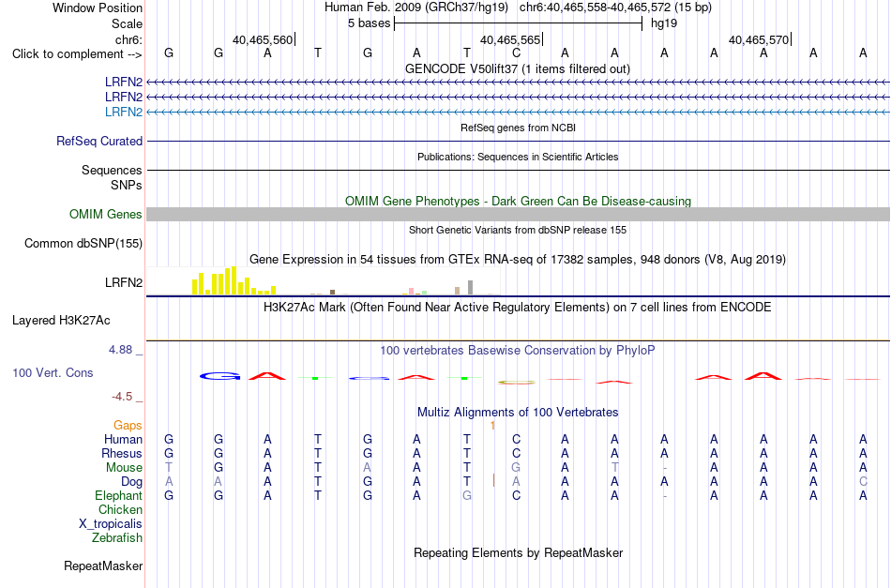Click the GENCODE V50lift37 track title

[x=518, y=68]
